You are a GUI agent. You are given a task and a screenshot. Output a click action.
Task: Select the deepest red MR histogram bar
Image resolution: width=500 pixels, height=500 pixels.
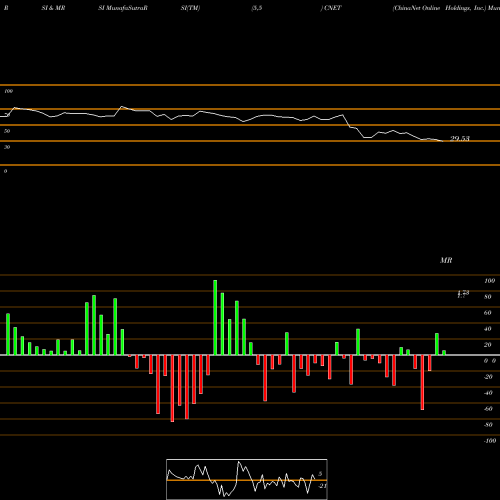(x=172, y=388)
